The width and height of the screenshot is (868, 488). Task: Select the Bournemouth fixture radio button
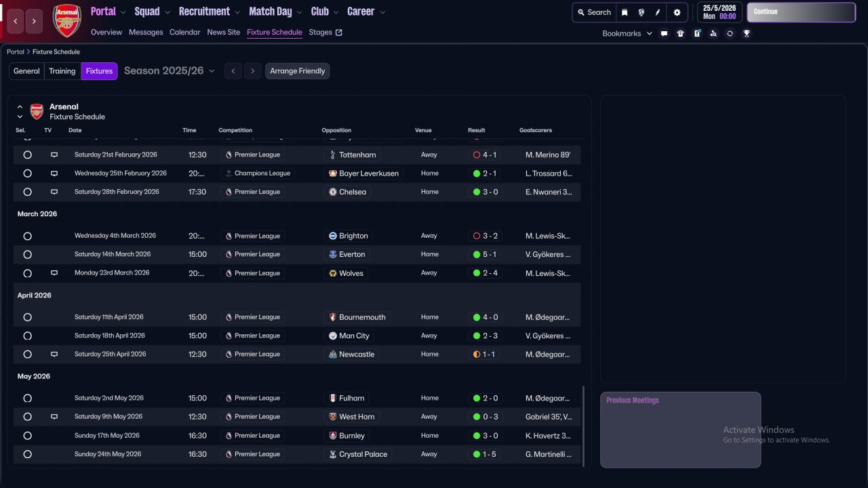pos(27,317)
